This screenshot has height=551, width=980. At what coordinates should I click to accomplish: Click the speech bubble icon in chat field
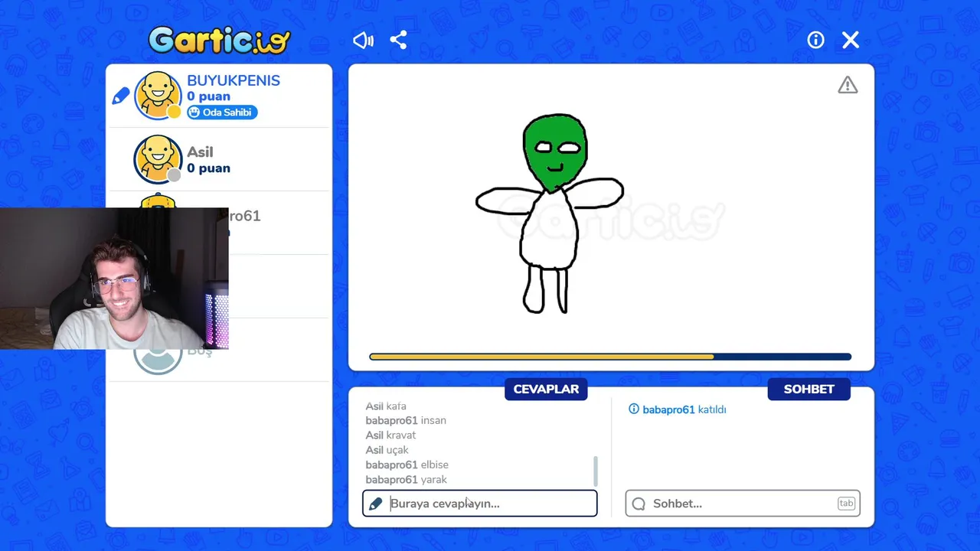tap(639, 504)
